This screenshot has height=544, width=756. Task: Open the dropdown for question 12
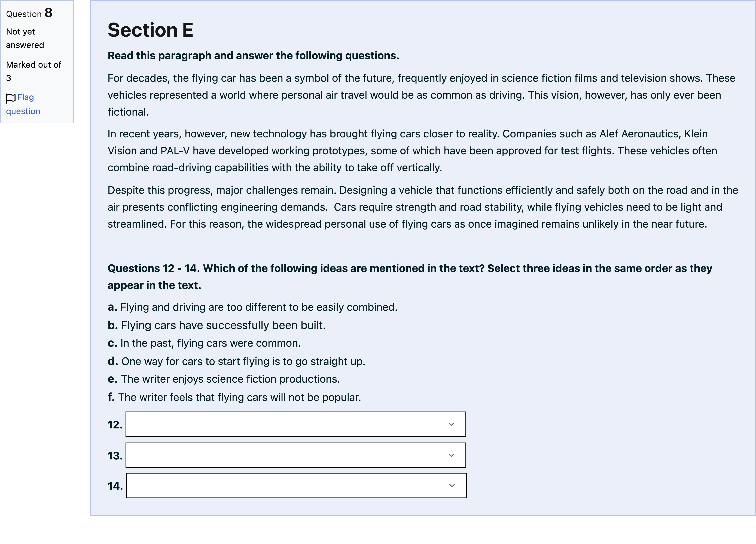pyautogui.click(x=296, y=424)
